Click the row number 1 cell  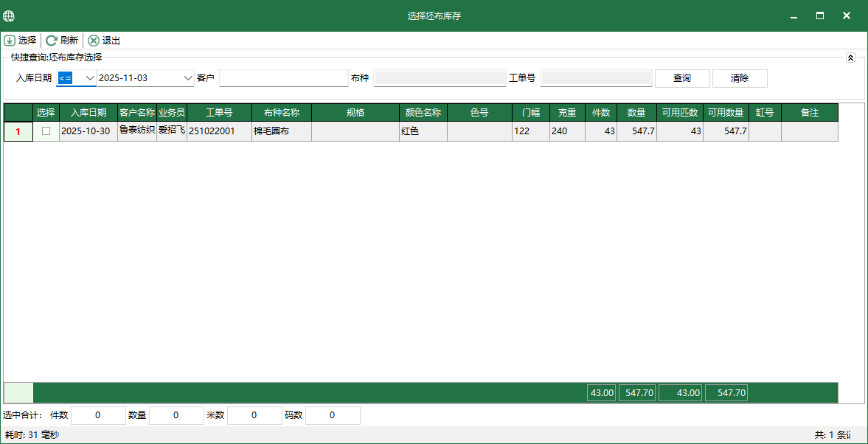[x=18, y=129]
